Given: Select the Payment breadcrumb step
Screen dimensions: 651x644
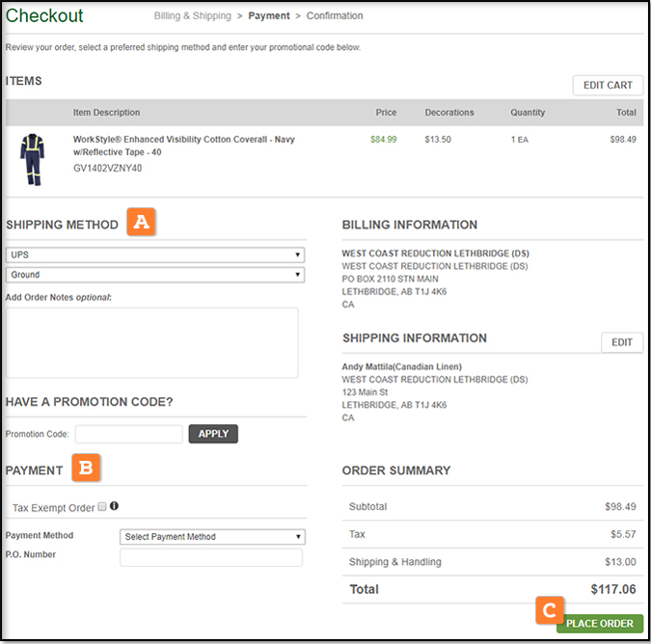Looking at the screenshot, I should click(x=269, y=16).
